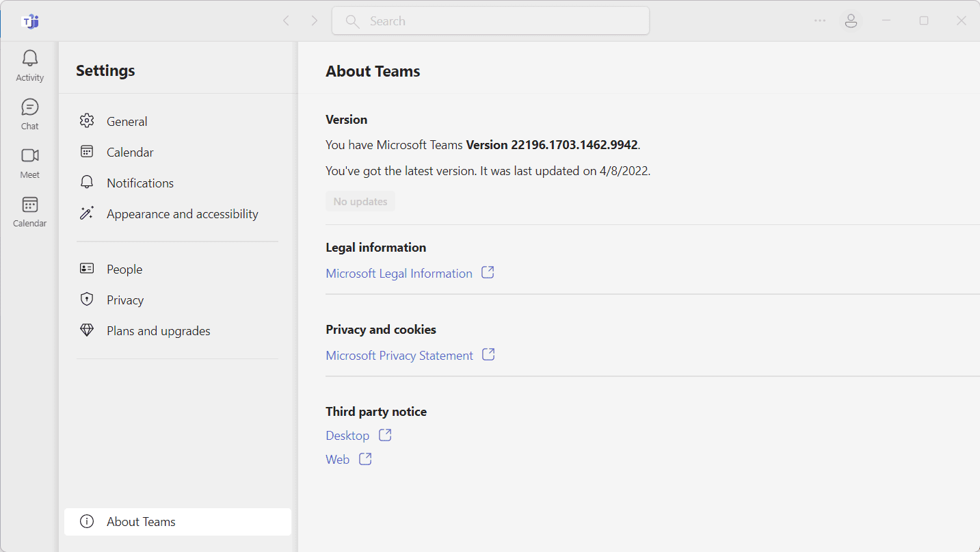The height and width of the screenshot is (552, 980).
Task: Open the Meet video camera section
Action: (x=29, y=163)
